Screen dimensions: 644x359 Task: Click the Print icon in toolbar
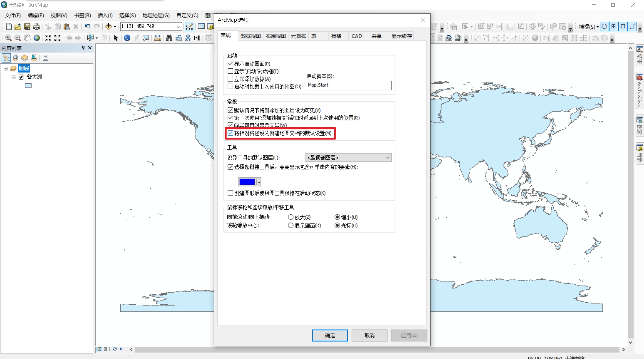pyautogui.click(x=36, y=27)
